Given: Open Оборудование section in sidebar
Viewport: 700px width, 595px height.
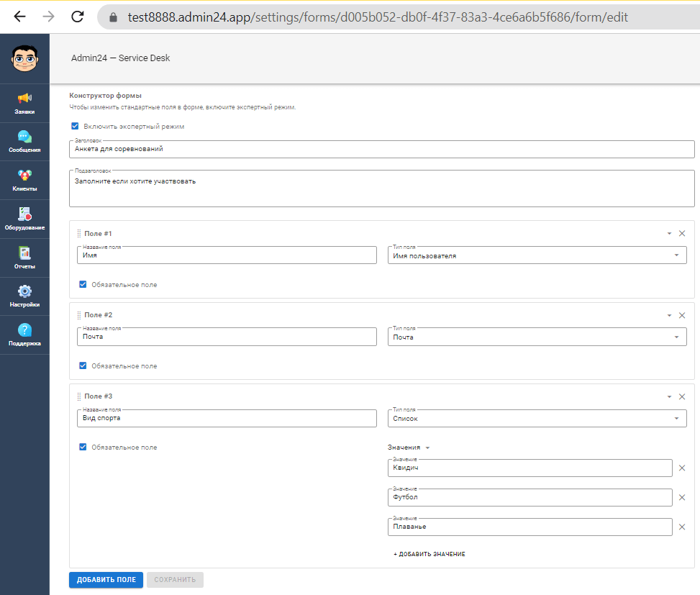Looking at the screenshot, I should [x=24, y=219].
